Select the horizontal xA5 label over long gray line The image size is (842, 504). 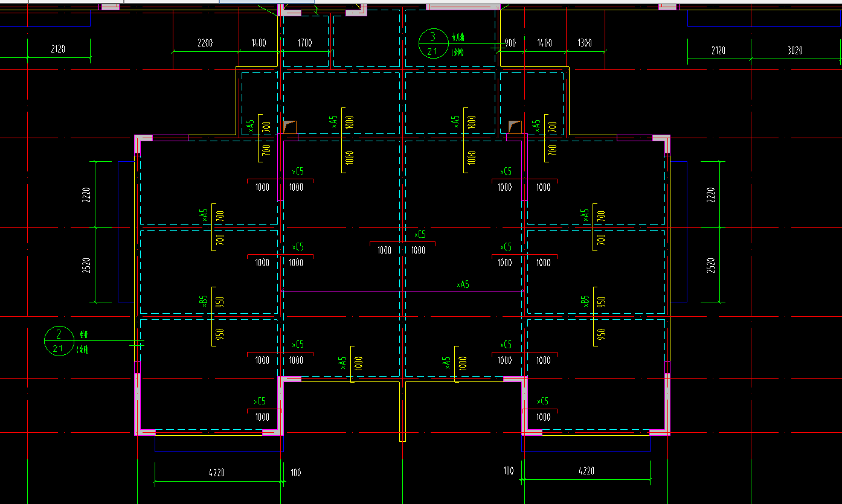click(463, 284)
